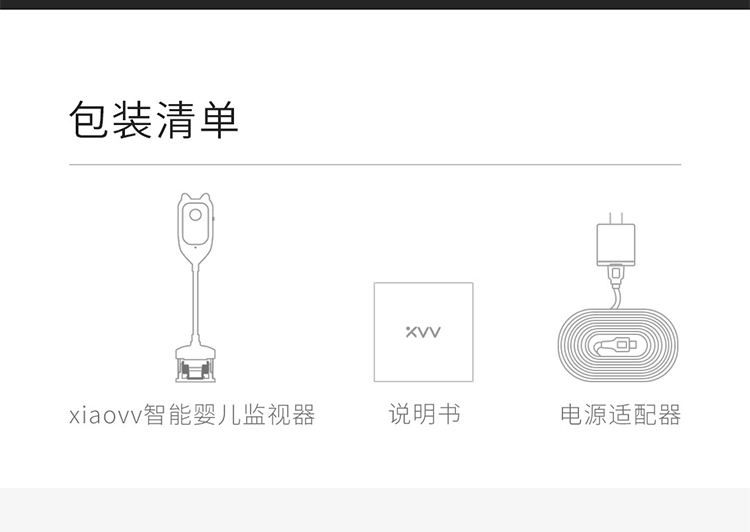Screen dimensions: 750x532
Task: Click the power adapter plug illustration
Action: click(616, 239)
